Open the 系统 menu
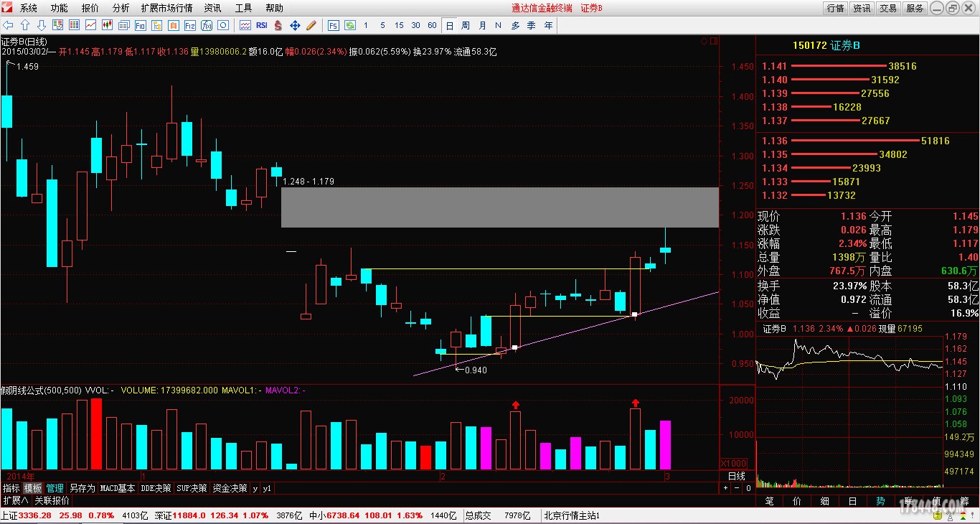This screenshot has width=980, height=524. (x=29, y=8)
